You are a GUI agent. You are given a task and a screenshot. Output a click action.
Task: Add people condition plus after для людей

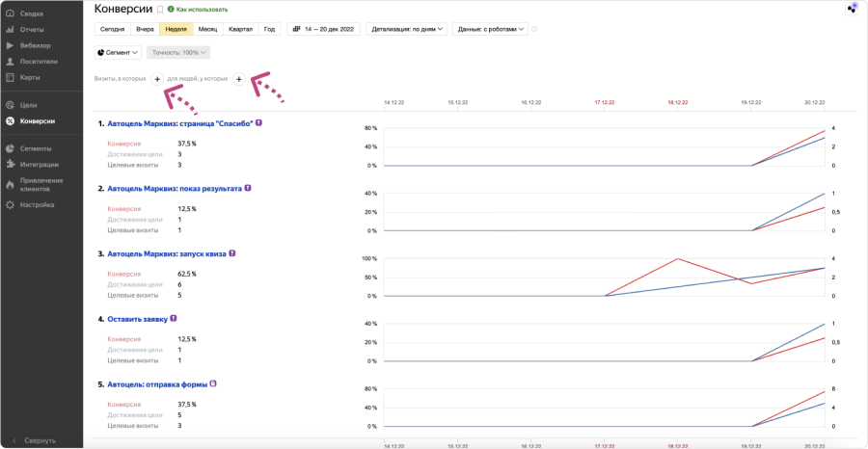[238, 80]
